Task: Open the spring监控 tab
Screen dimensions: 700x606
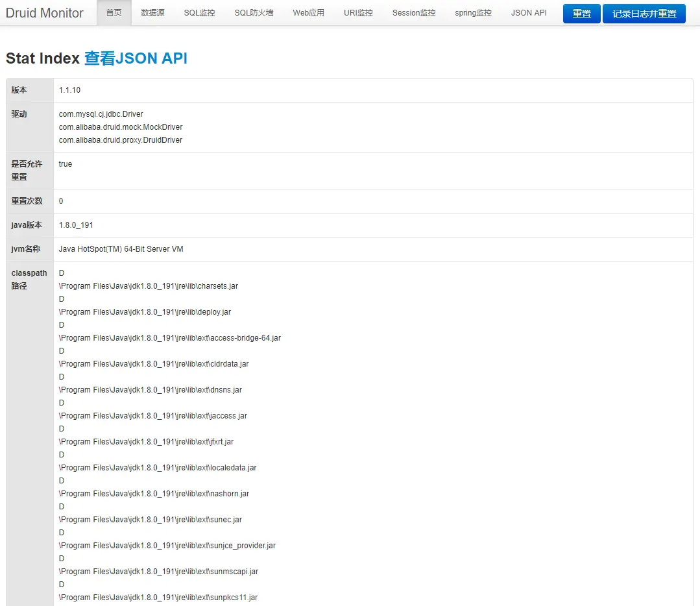Action: coord(472,12)
